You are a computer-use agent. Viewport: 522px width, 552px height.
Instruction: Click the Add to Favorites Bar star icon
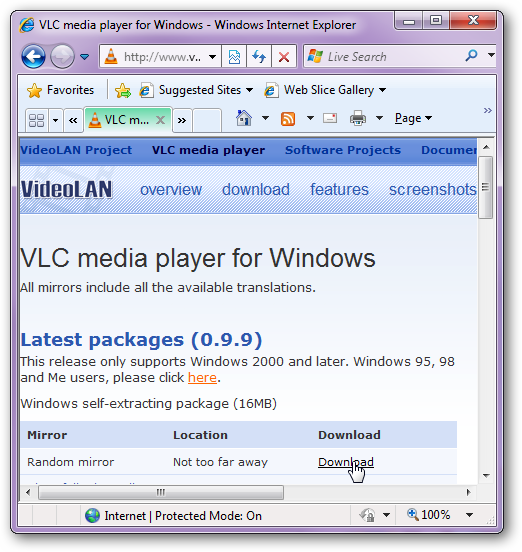(122, 90)
